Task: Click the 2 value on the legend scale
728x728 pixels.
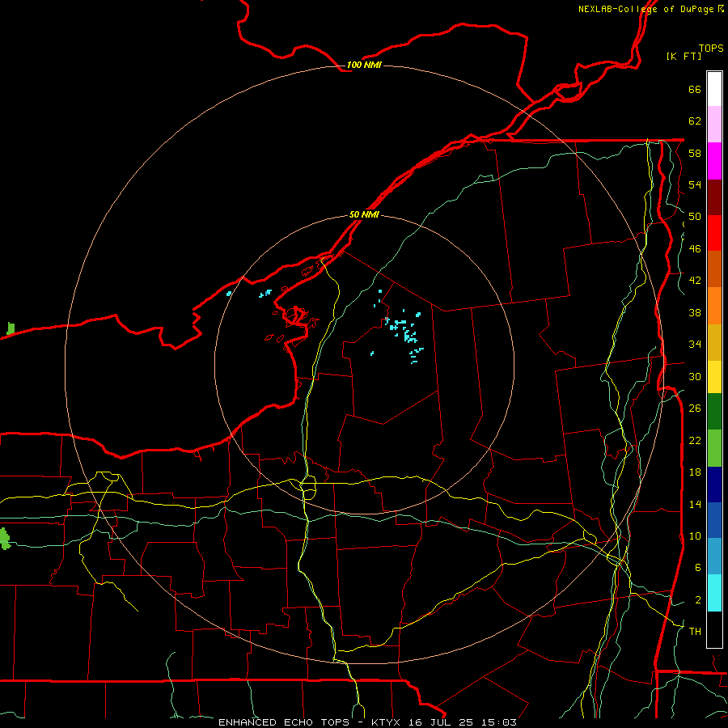Action: [698, 600]
